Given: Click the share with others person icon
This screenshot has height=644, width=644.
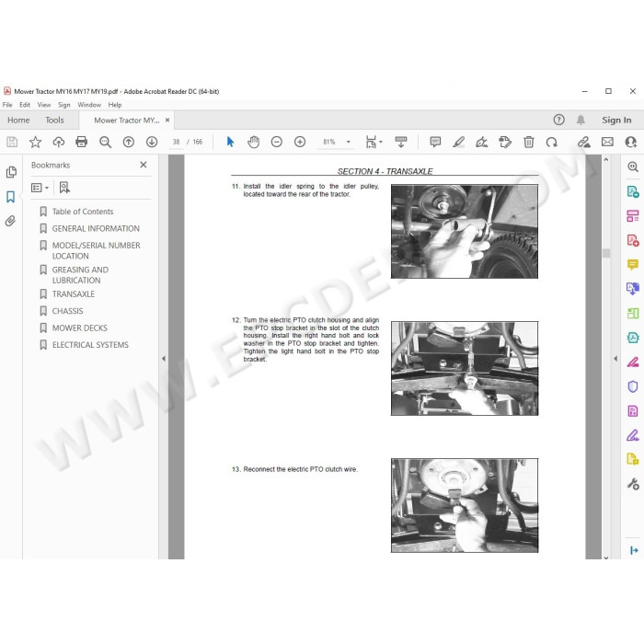Looking at the screenshot, I should pos(630,142).
